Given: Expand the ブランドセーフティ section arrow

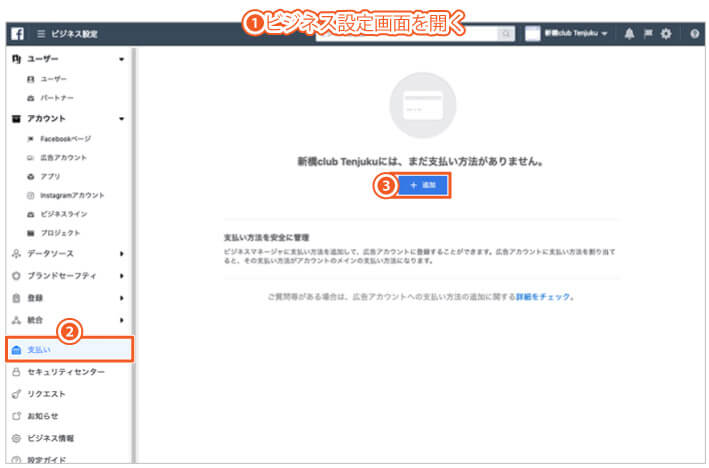Looking at the screenshot, I should point(121,276).
